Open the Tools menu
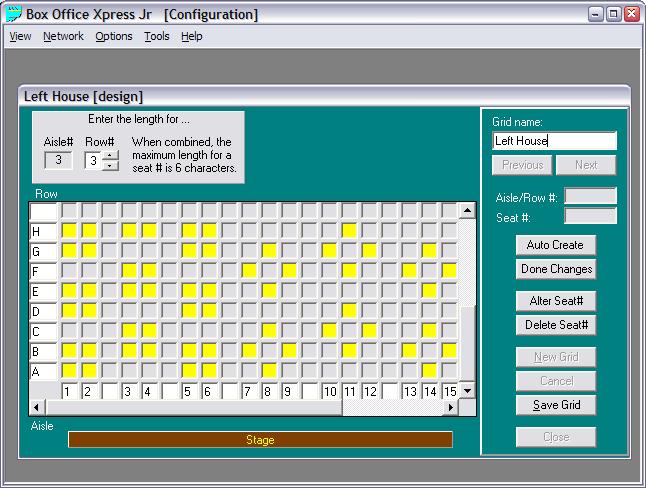646x488 pixels. [157, 36]
